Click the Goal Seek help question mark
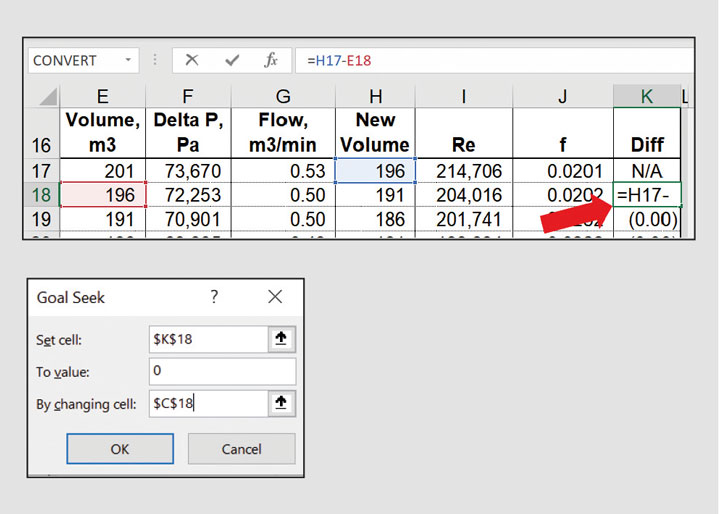 point(214,297)
